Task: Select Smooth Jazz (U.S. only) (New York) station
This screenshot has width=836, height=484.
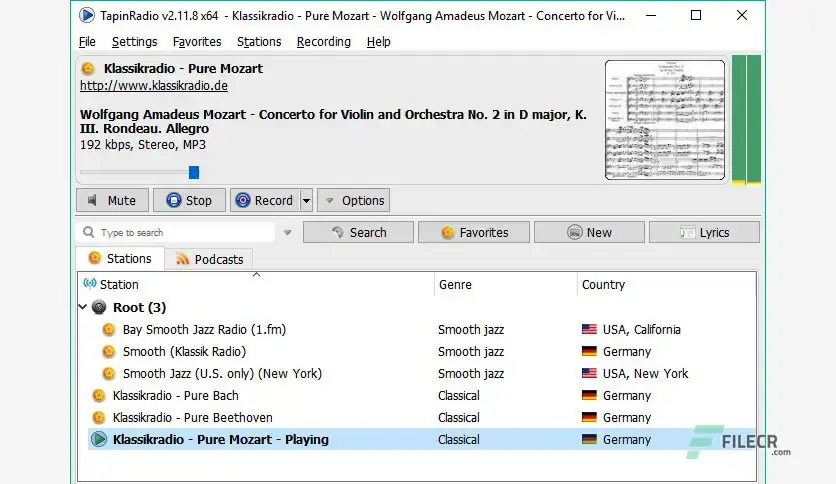Action: tap(222, 374)
